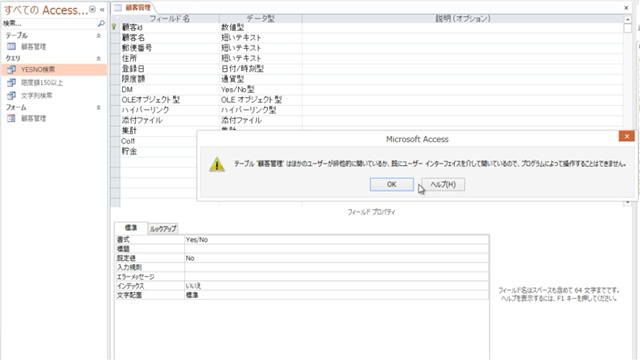Click the 検索 input field in navigation pane

(x=49, y=24)
